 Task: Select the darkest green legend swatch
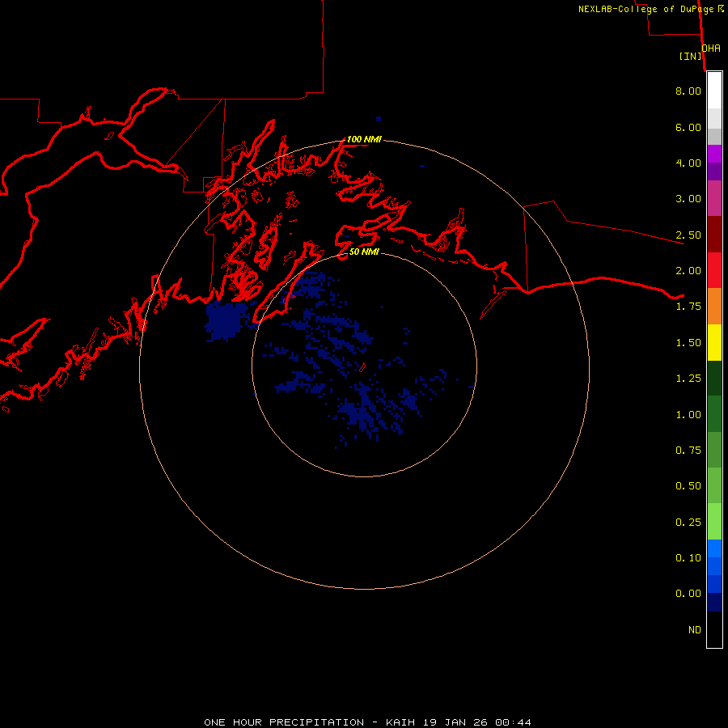[x=714, y=379]
